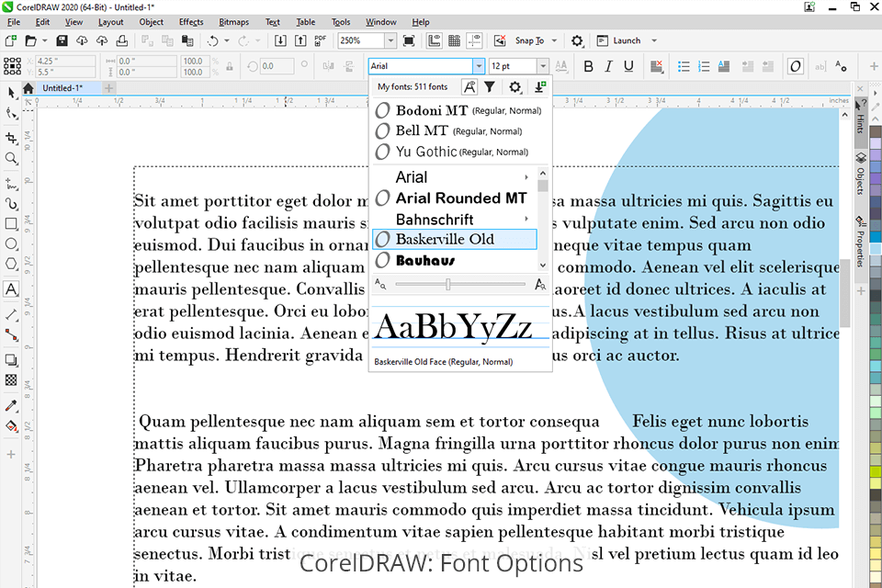Select the Freehand tool
The image size is (882, 588).
click(x=11, y=184)
